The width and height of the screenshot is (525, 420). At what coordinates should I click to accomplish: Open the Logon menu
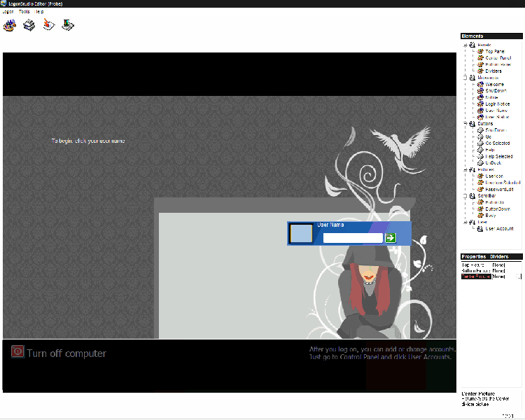pos(8,12)
